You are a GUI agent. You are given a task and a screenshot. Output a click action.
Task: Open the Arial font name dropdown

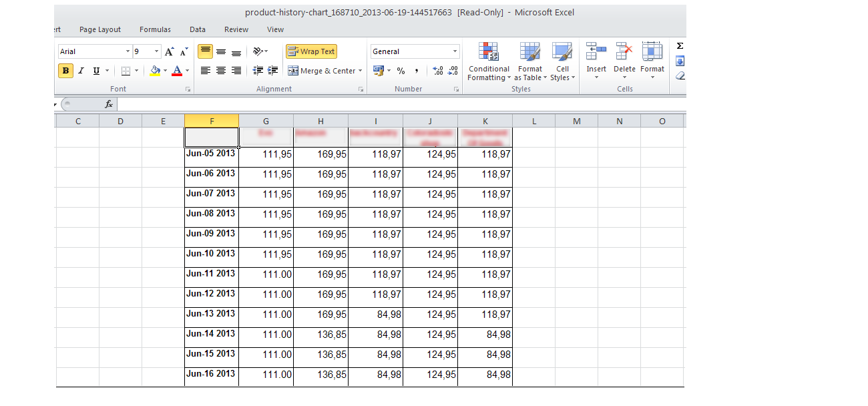point(128,51)
